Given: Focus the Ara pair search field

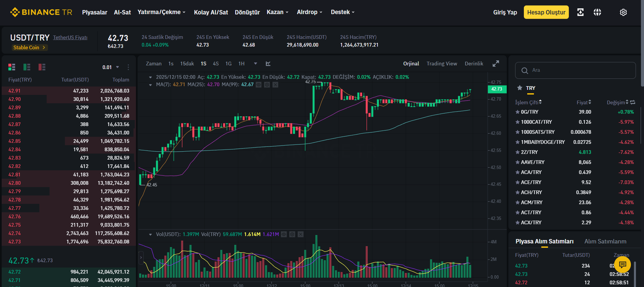Looking at the screenshot, I should tap(575, 70).
